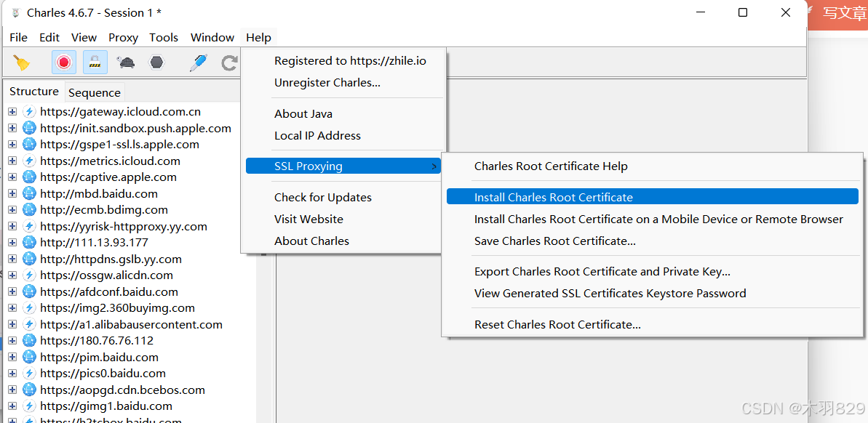Open the Proxy menu

pos(123,38)
